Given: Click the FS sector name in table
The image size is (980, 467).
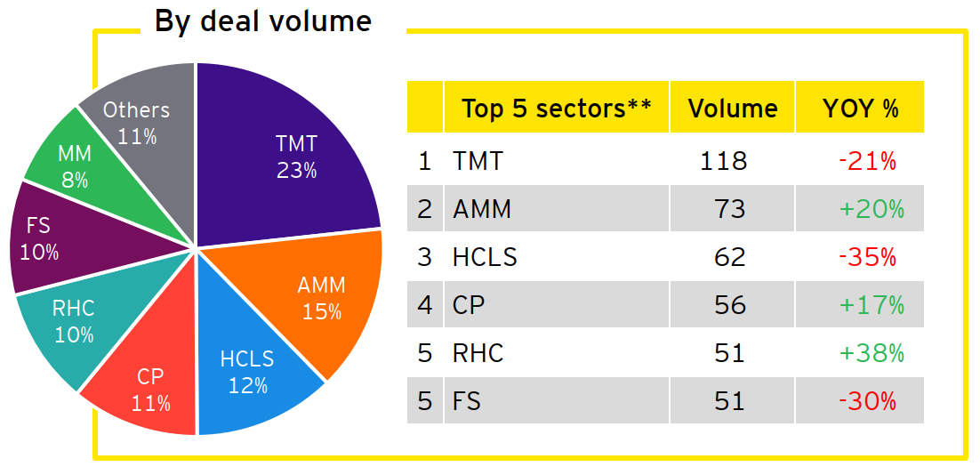Looking at the screenshot, I should pos(467,401).
